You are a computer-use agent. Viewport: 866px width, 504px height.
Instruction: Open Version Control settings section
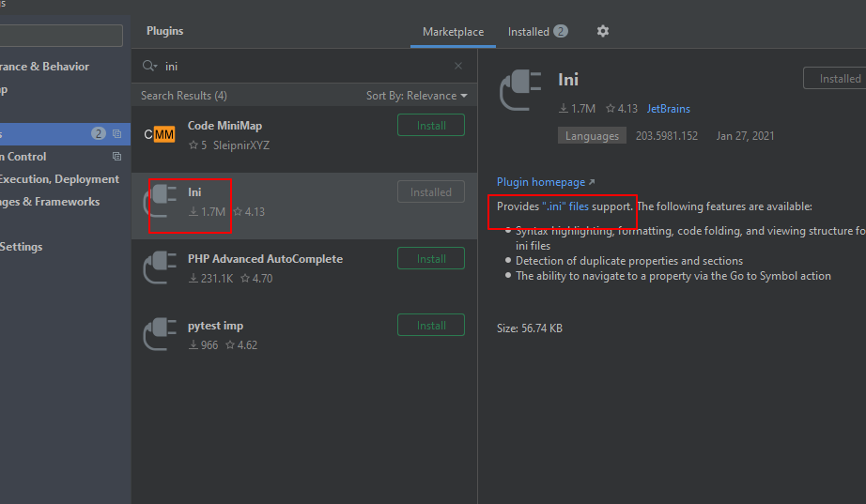click(x=23, y=156)
